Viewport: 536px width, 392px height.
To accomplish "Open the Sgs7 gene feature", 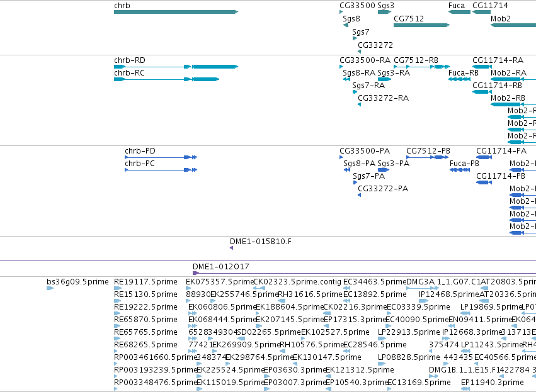I will (355, 38).
